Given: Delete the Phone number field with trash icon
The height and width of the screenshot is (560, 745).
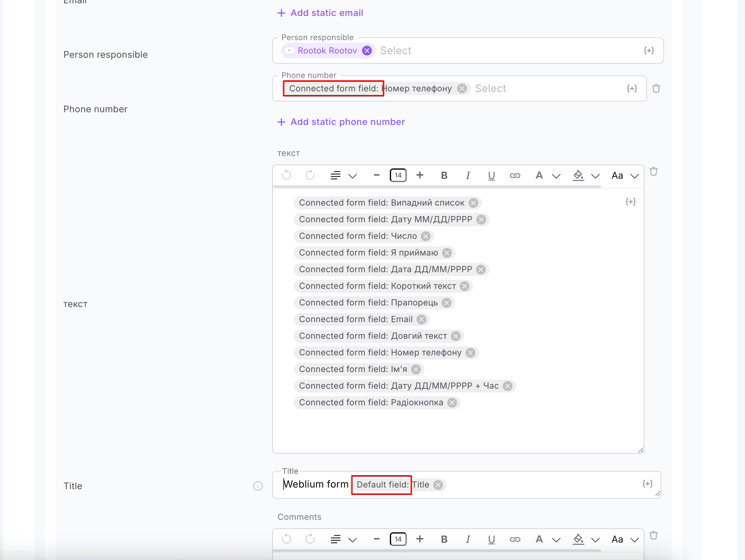Looking at the screenshot, I should pos(656,88).
